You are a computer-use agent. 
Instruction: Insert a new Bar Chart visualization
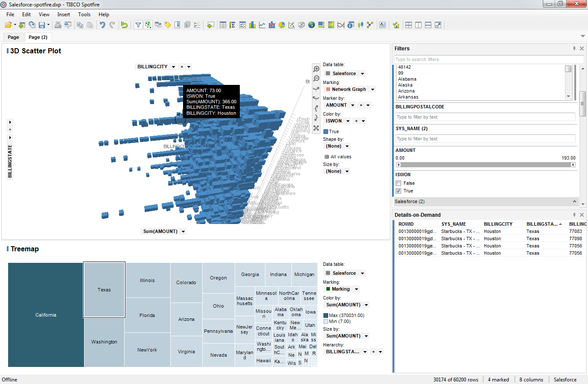point(252,25)
